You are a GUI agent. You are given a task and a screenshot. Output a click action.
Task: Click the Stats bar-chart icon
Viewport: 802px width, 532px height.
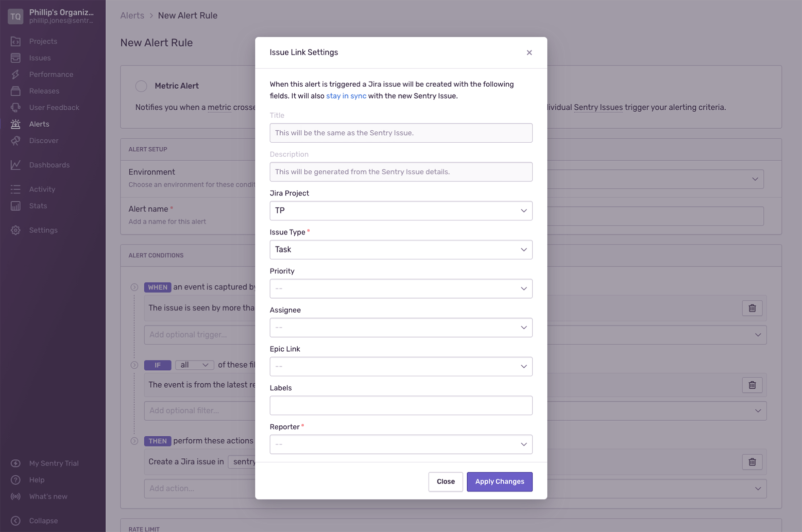[16, 205]
